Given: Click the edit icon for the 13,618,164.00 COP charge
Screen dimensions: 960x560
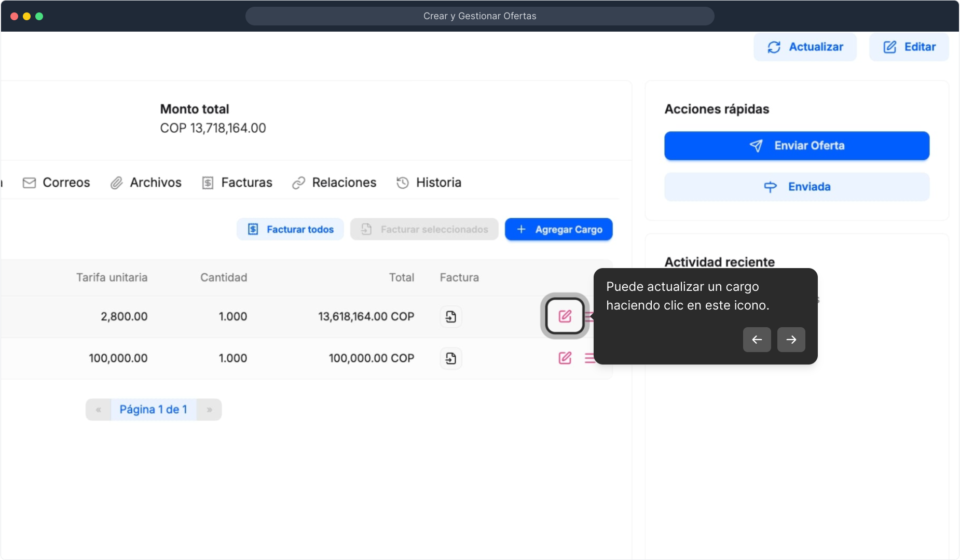Looking at the screenshot, I should [565, 316].
